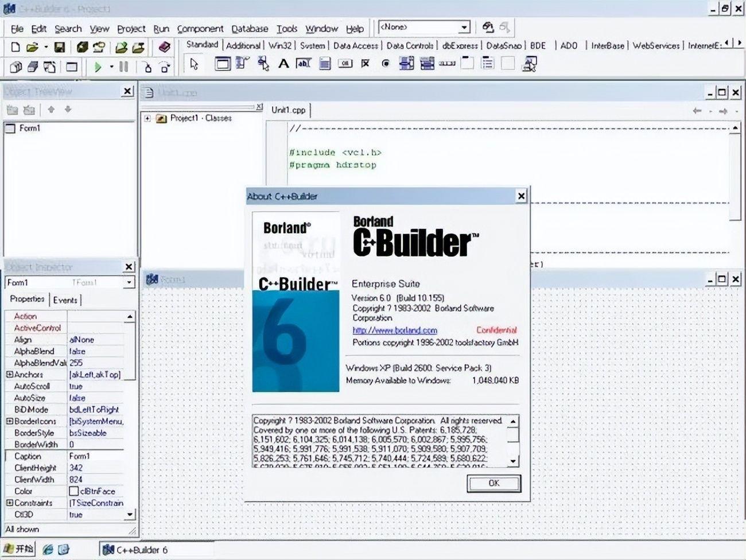Switch to the dbExpress palette tab
The width and height of the screenshot is (746, 560).
460,45
